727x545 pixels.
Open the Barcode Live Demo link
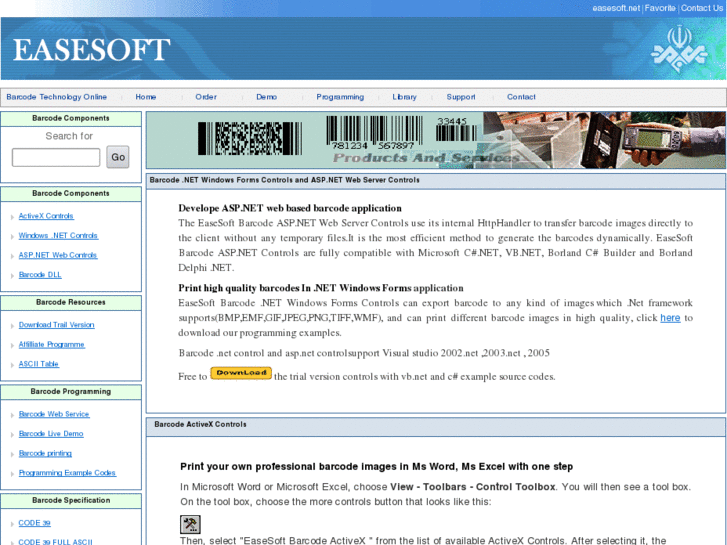51,434
